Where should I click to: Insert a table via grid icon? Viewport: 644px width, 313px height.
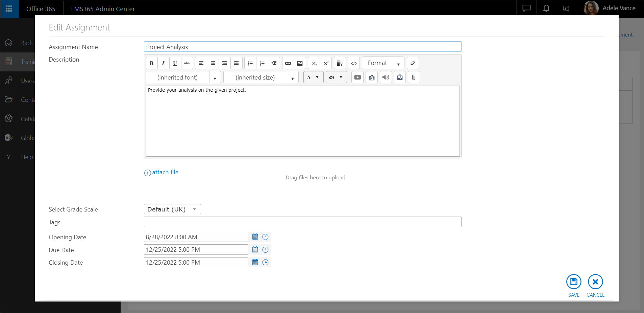(340, 63)
